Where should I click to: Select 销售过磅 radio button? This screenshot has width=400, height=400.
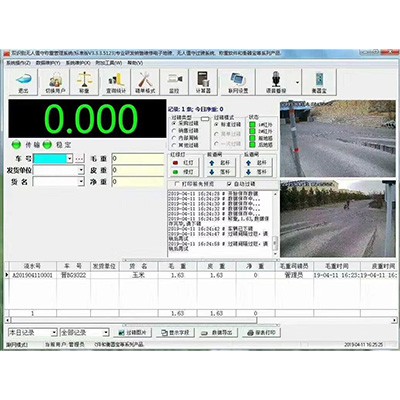point(174,131)
